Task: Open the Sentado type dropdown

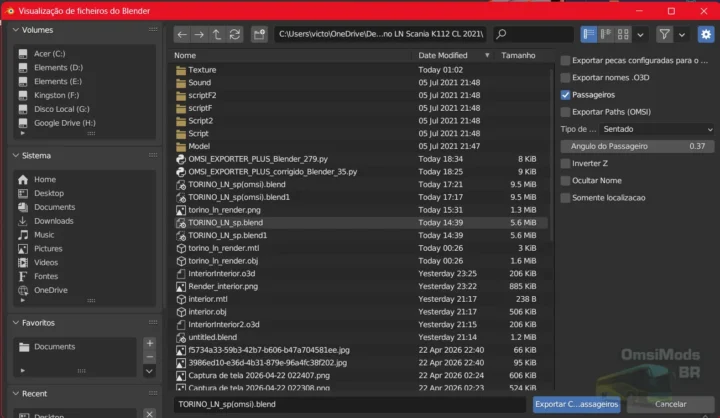Action: coord(657,129)
